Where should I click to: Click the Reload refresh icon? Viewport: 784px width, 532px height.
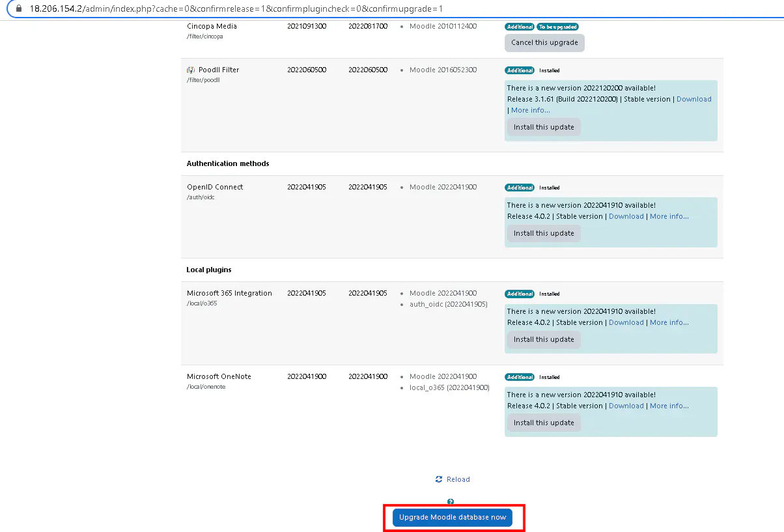(x=439, y=479)
